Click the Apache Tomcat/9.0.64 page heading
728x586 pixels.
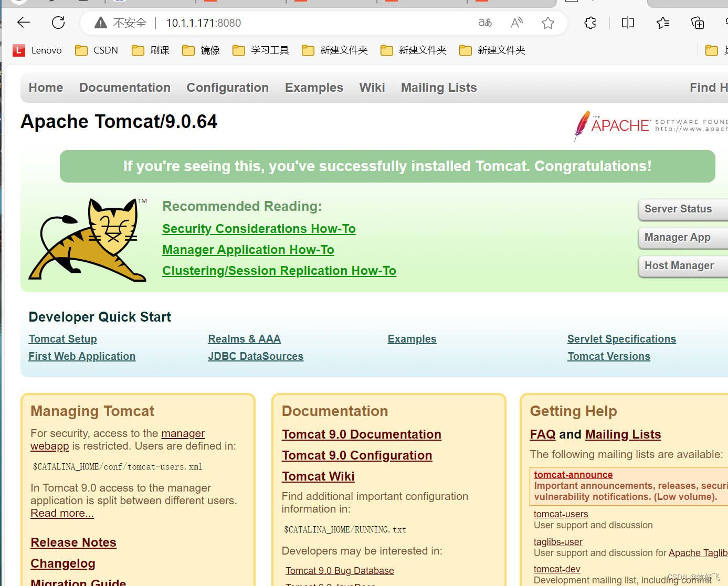click(x=119, y=122)
